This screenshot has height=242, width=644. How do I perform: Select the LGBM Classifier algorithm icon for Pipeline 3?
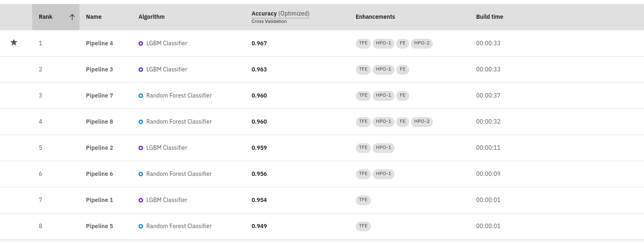tap(141, 69)
